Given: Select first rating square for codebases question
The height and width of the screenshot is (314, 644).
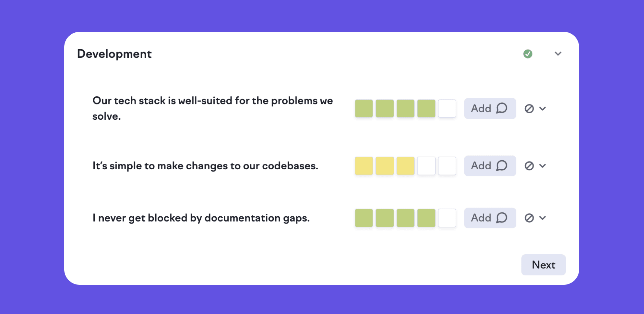Looking at the screenshot, I should pyautogui.click(x=364, y=166).
